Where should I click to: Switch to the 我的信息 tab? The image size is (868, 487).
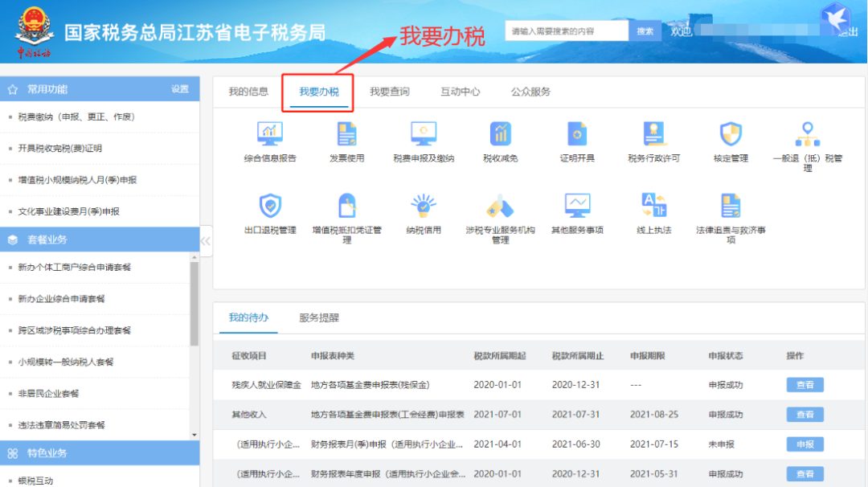click(x=248, y=92)
